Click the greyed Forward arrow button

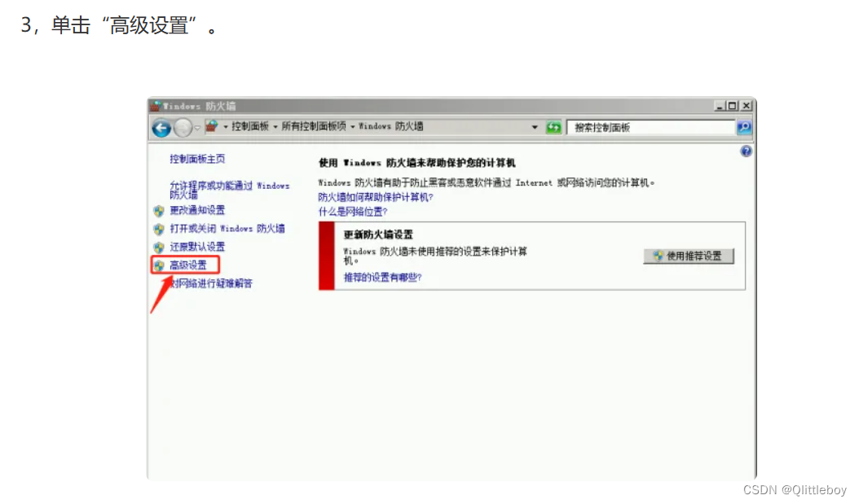pos(183,128)
